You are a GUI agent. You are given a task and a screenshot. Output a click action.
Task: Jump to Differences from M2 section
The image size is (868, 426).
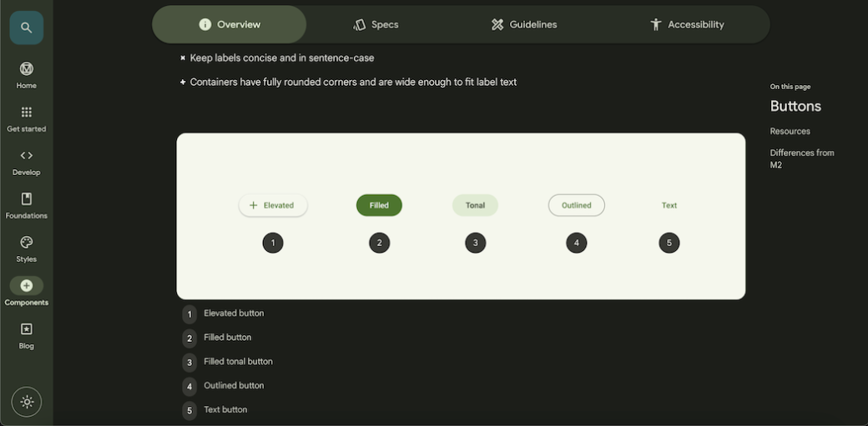801,158
